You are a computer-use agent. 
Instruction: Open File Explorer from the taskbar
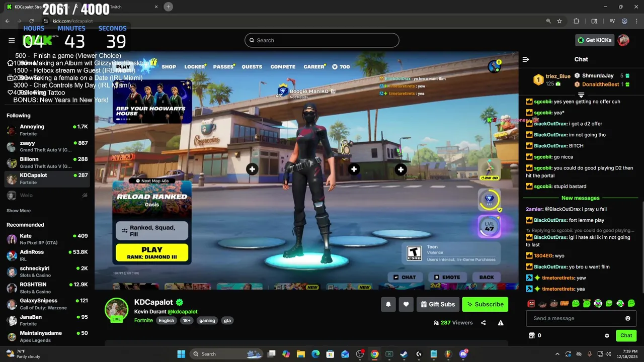[x=301, y=354]
